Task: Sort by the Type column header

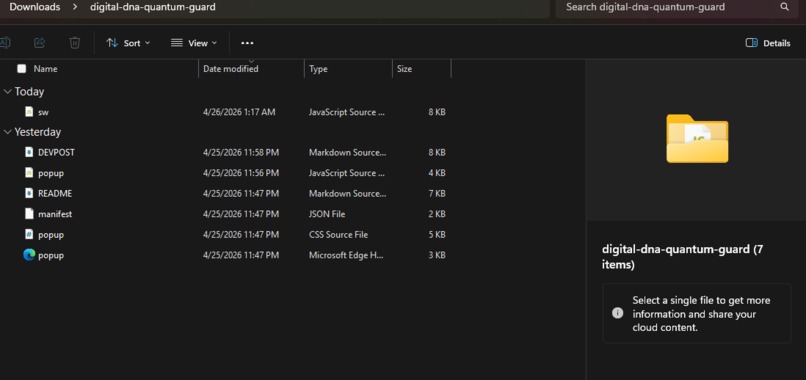Action: 318,68
